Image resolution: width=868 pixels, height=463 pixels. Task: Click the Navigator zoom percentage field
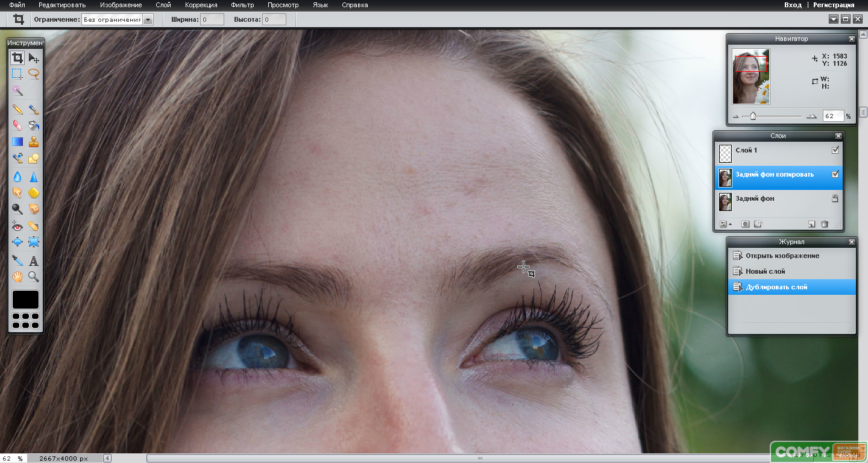pyautogui.click(x=833, y=116)
